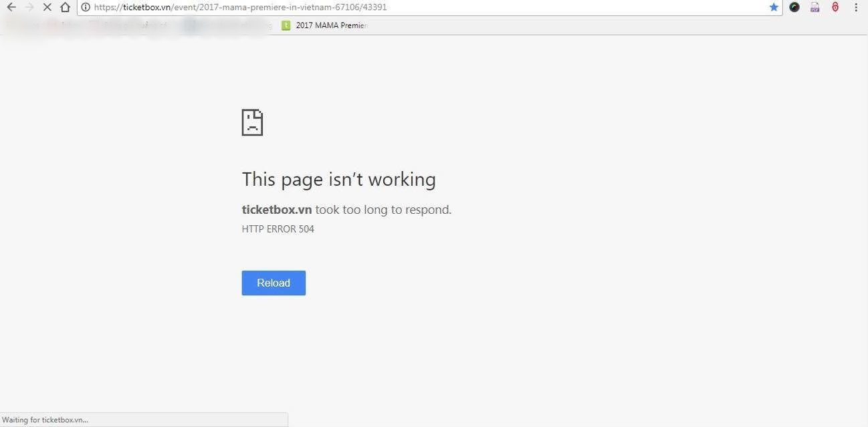
Task: Go back using the back arrow
Action: coord(11,7)
